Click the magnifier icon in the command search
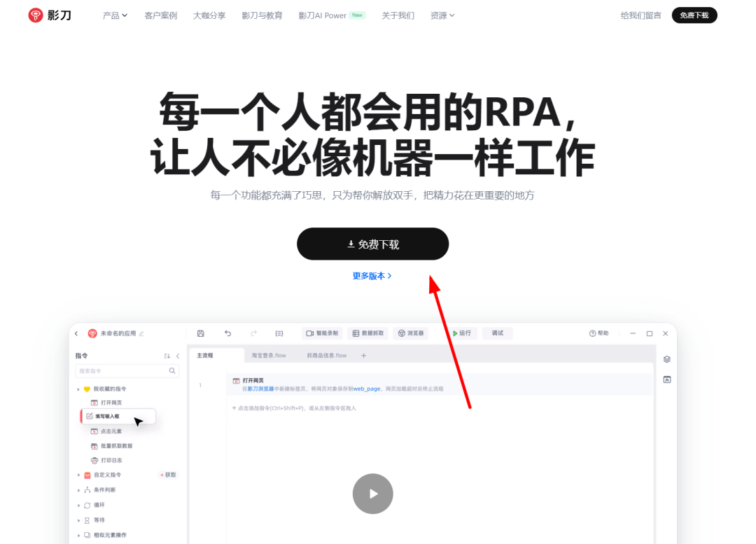Screen dimensions: 756x544 click(172, 371)
